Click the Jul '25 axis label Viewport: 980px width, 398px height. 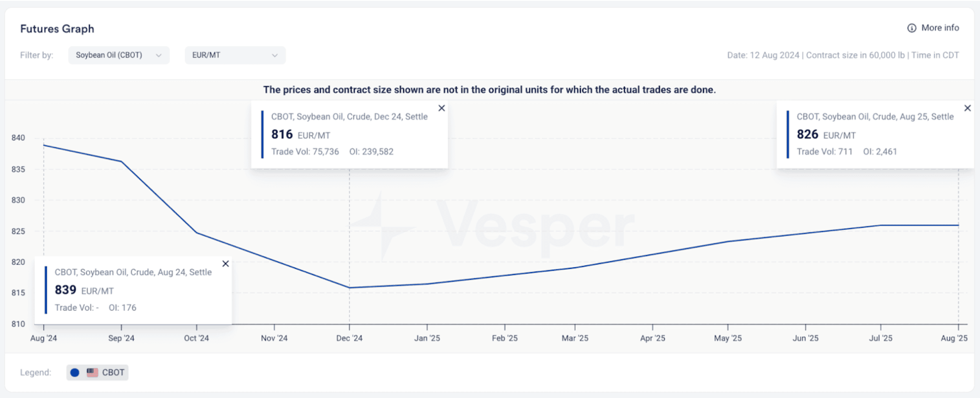point(881,338)
